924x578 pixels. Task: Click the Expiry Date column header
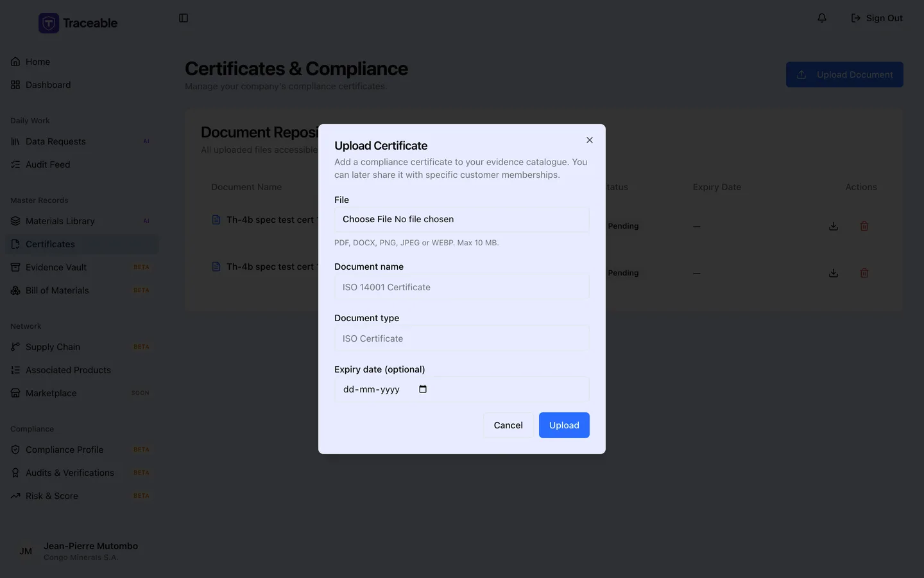(717, 187)
